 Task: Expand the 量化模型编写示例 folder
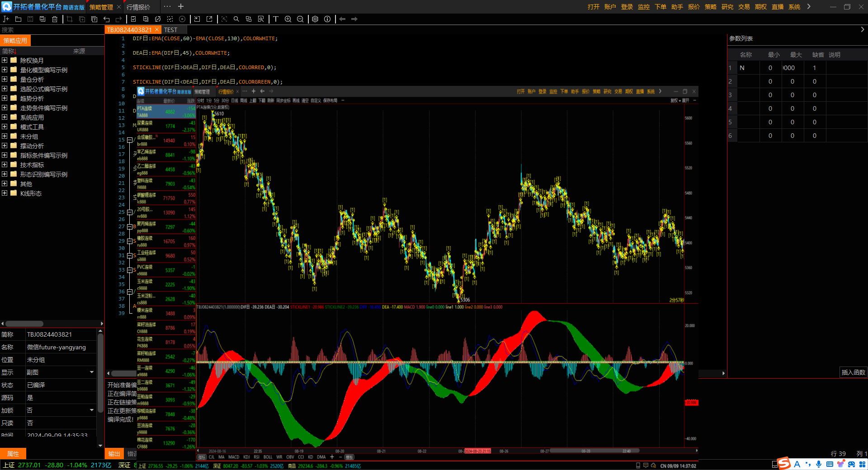coord(5,70)
